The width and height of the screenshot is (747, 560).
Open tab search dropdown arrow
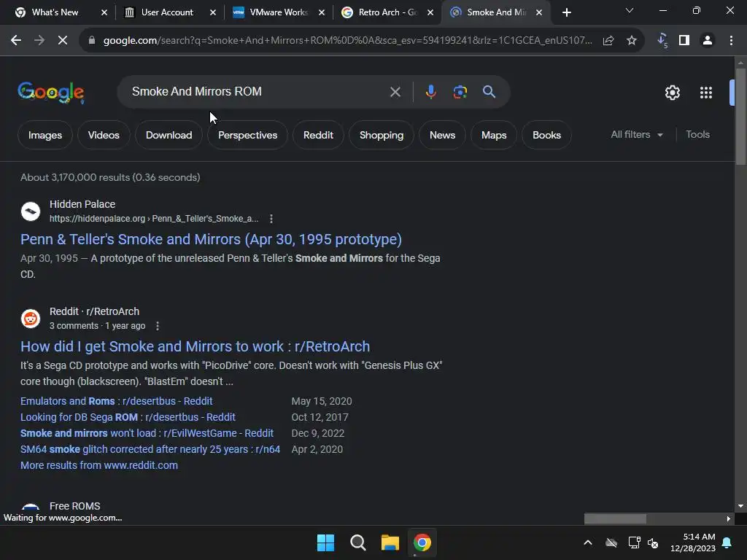[x=630, y=10]
